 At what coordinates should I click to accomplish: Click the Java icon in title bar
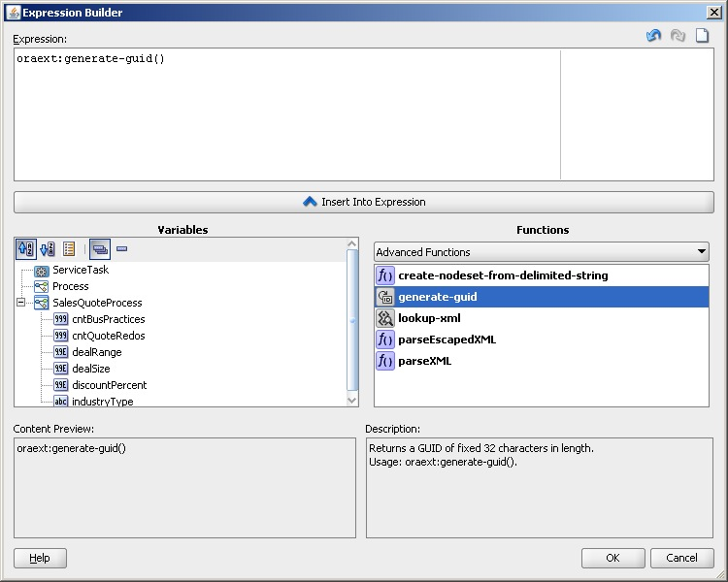tap(14, 13)
